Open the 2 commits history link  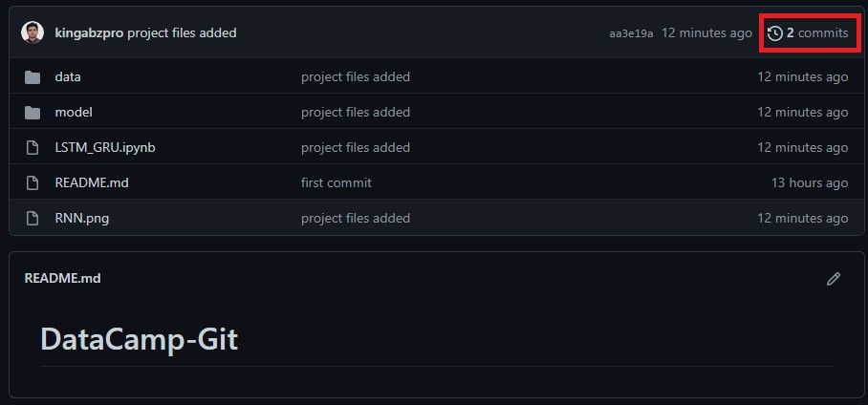(816, 33)
